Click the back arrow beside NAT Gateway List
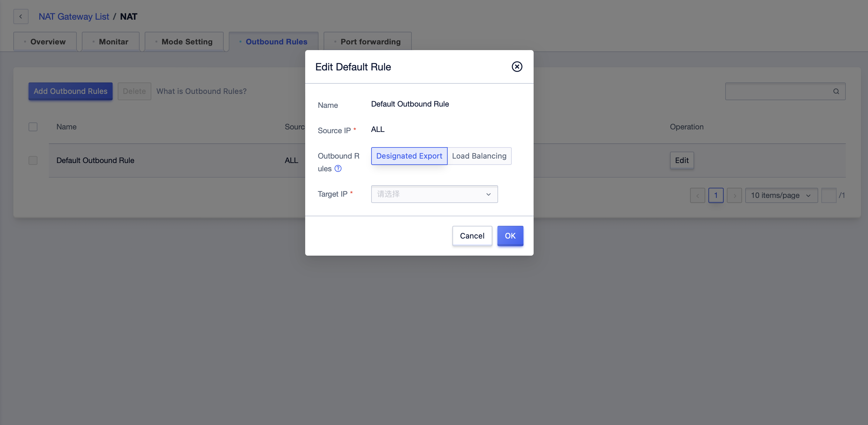This screenshot has height=425, width=868. coord(21,16)
